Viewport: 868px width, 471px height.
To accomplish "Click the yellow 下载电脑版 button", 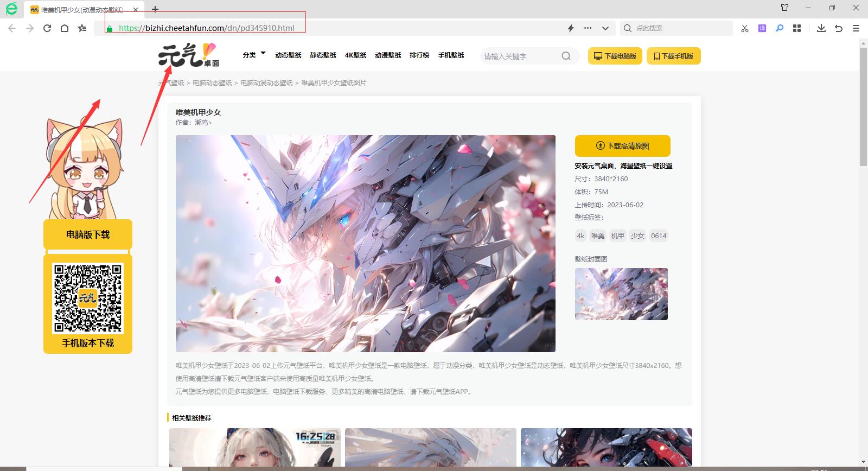I will tap(615, 56).
